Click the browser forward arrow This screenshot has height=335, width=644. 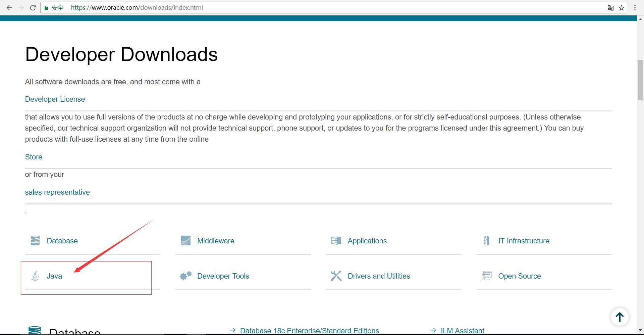[x=21, y=7]
